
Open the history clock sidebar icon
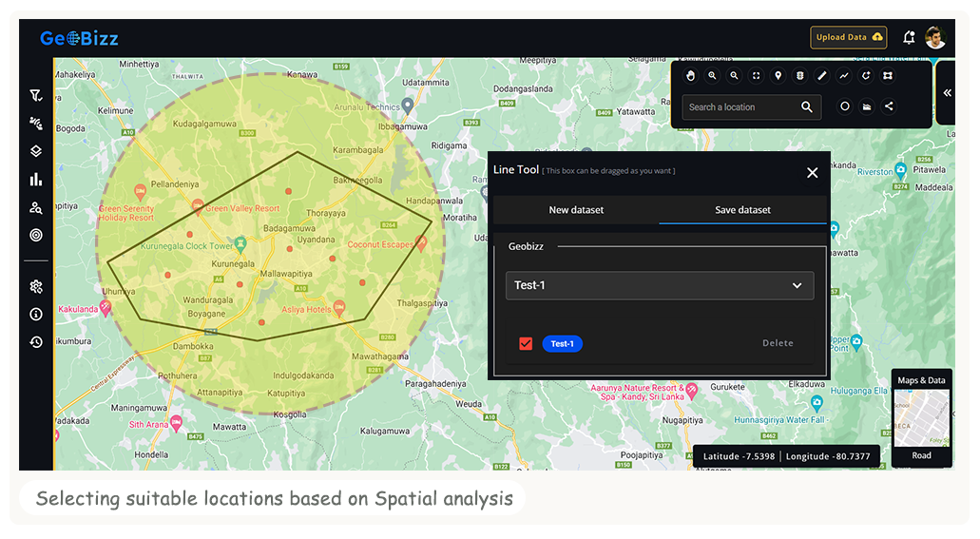[x=36, y=342]
